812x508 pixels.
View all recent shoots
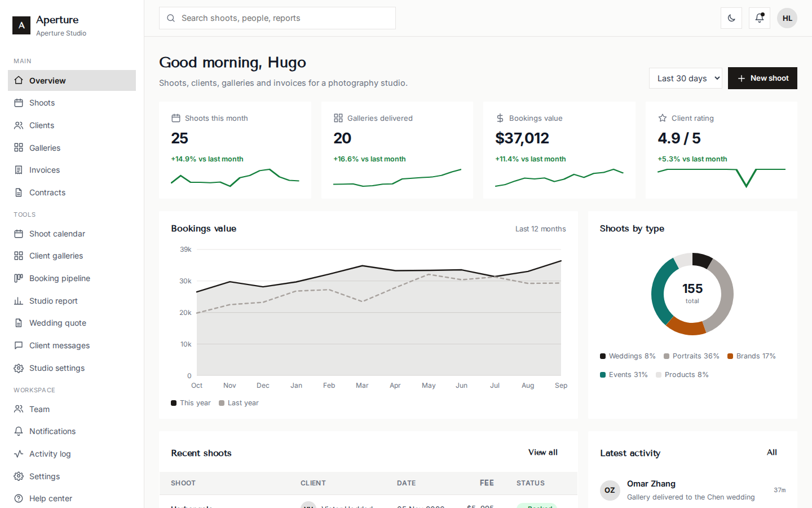(x=543, y=453)
